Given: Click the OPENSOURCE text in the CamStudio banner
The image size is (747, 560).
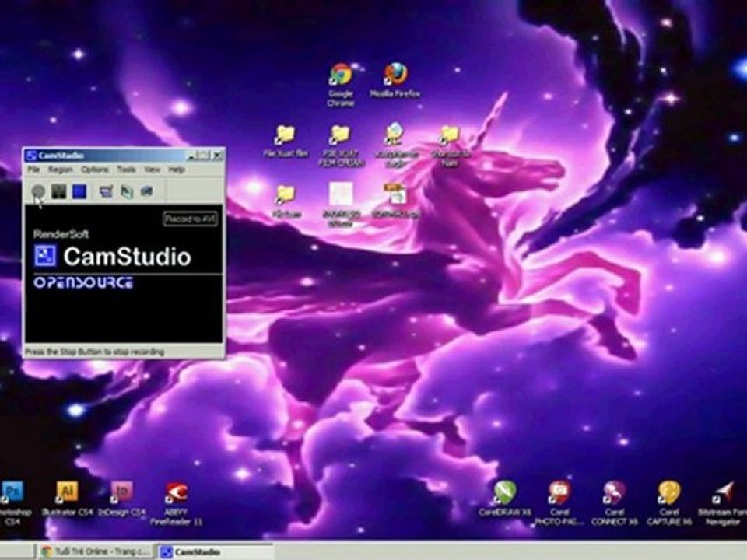Looking at the screenshot, I should 83,283.
